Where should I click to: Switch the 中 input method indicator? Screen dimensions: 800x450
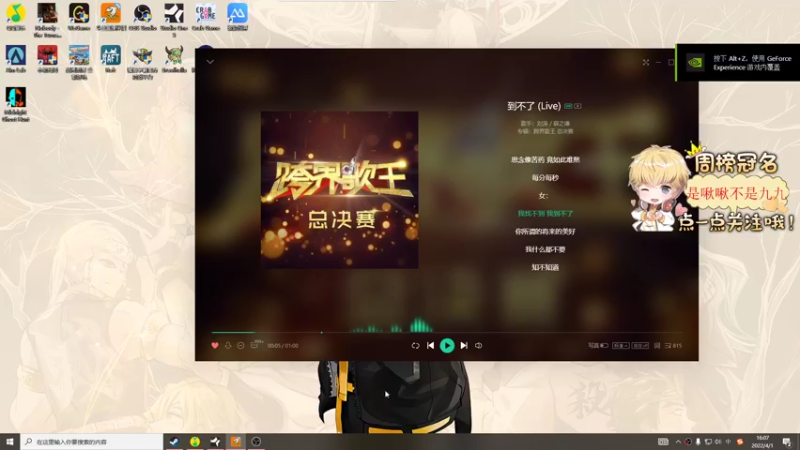pos(728,442)
